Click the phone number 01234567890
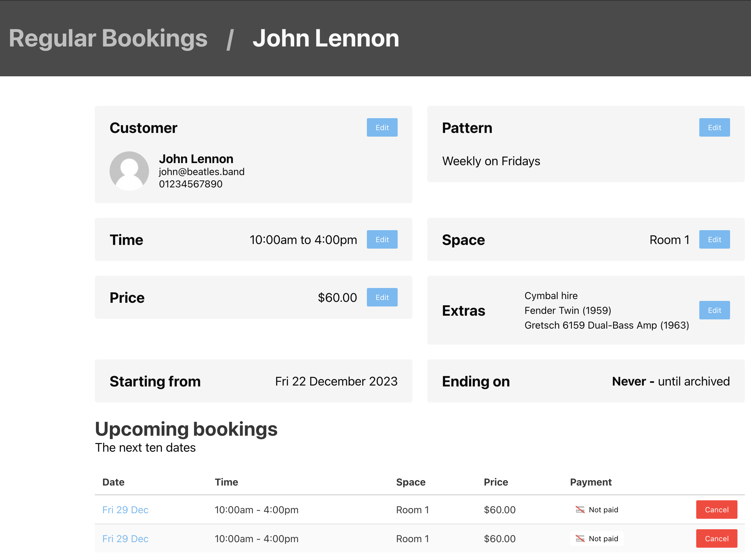Viewport: 751px width, 560px height. (x=191, y=184)
